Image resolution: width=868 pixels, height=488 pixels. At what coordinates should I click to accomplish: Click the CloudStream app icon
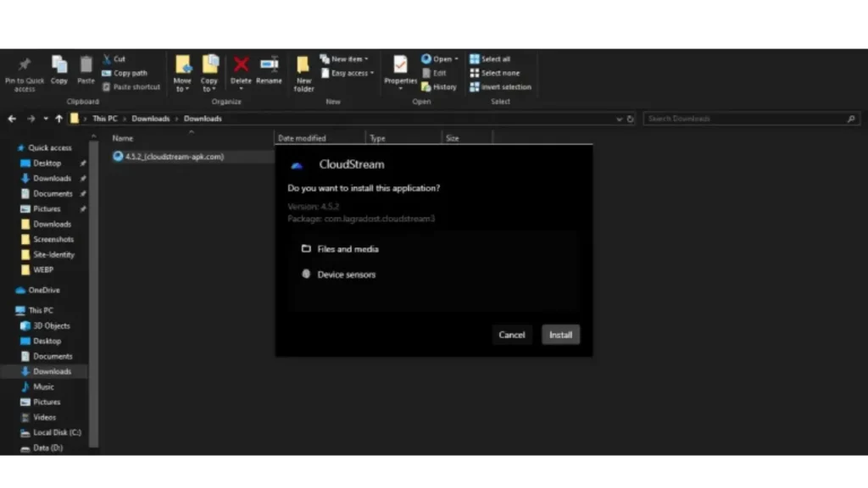point(297,165)
